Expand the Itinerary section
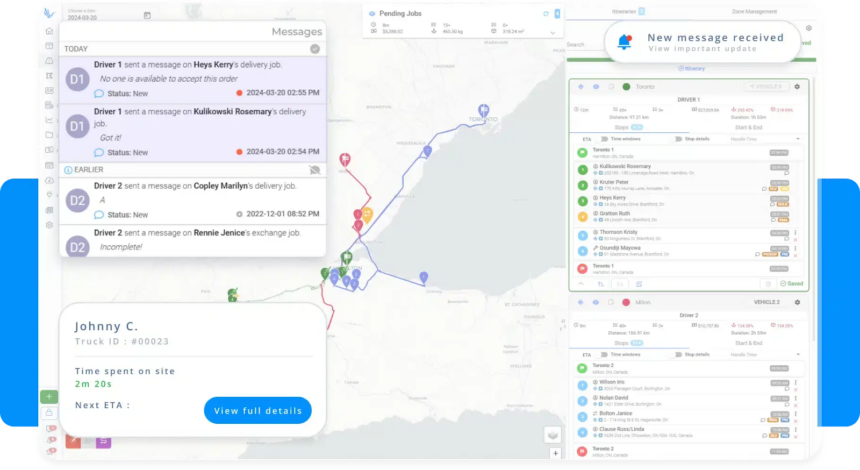This screenshot has width=860, height=470. tap(691, 68)
